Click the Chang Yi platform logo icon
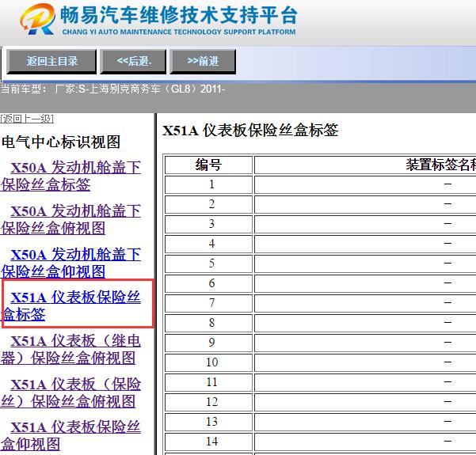This screenshot has width=476, height=455. 38,19
